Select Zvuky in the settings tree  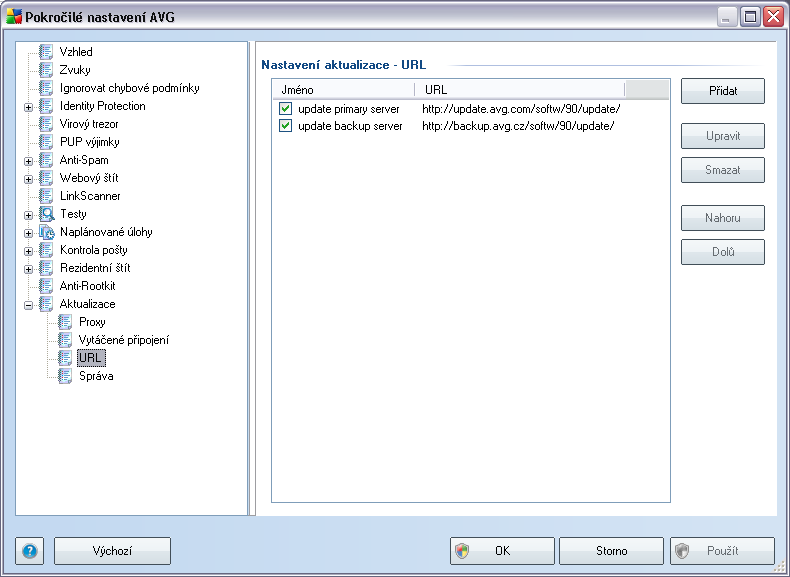pos(75,70)
